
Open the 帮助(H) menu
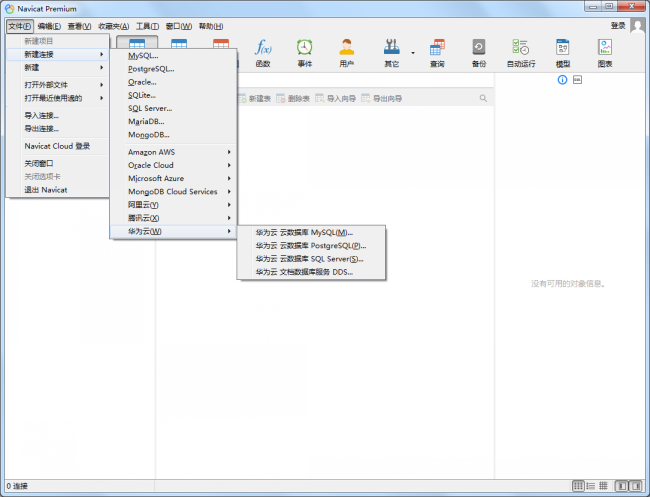[x=211, y=26]
